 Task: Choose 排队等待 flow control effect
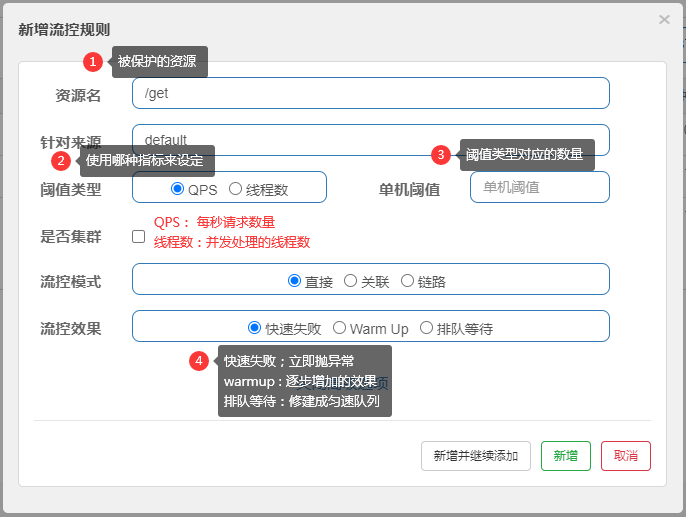[x=426, y=328]
